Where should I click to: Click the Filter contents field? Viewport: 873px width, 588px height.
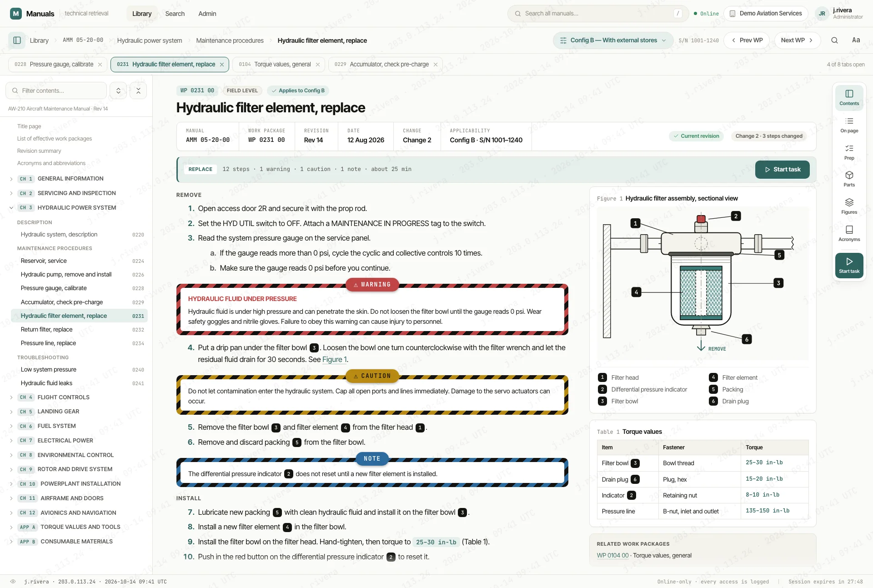[56, 90]
